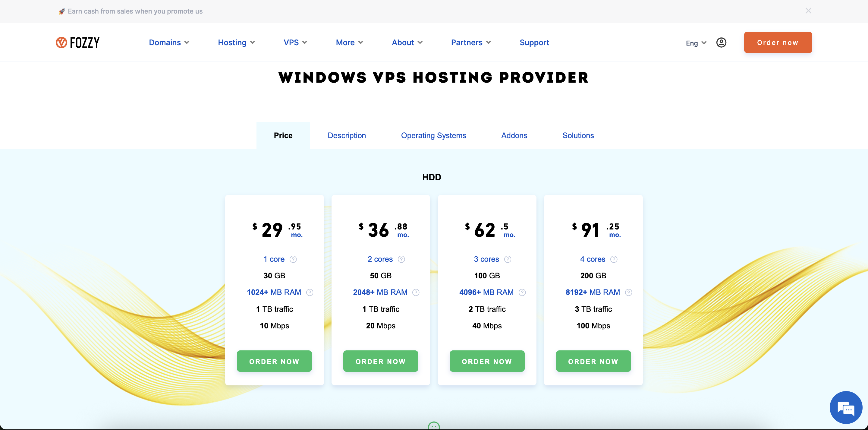The image size is (868, 430).
Task: Switch to the Description tab
Action: [x=346, y=135]
